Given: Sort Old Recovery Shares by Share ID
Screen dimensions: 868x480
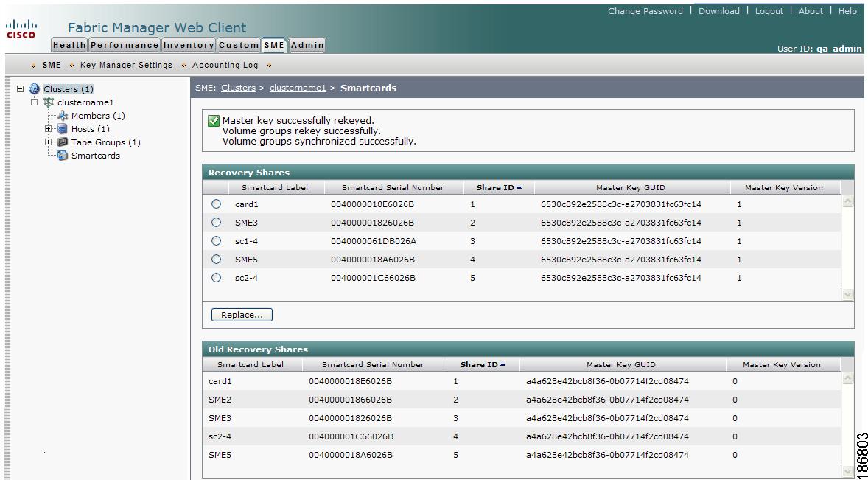Looking at the screenshot, I should (483, 365).
